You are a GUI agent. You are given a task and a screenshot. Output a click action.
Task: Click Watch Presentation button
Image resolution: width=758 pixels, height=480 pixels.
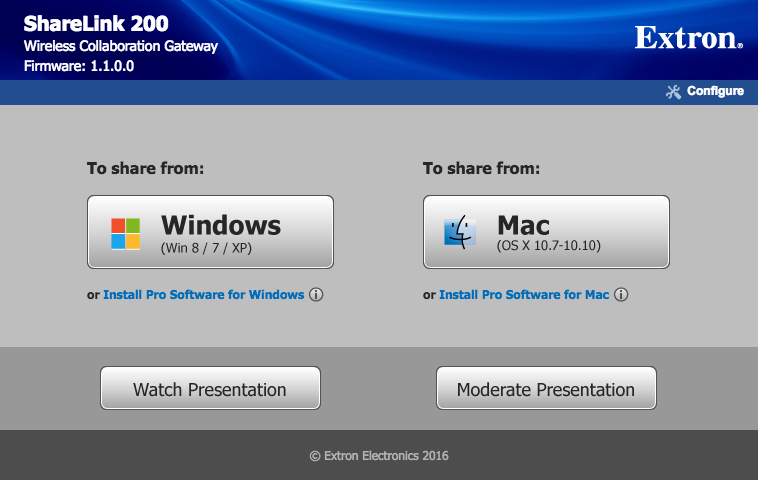coord(210,388)
